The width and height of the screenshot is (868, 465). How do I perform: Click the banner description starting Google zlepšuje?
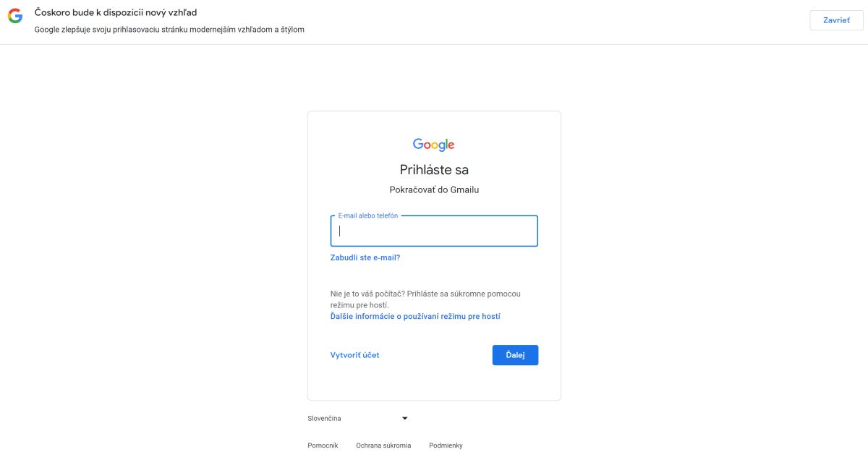pos(169,30)
